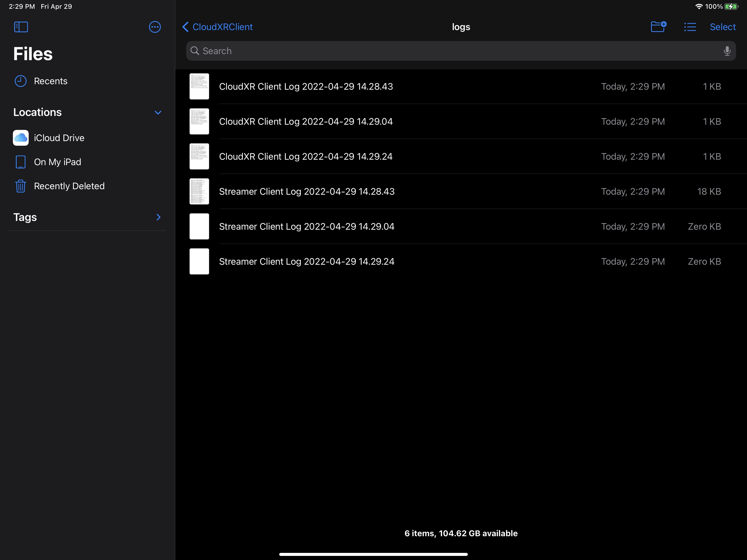Open CloudXR Client Log 14.29.04
Image resolution: width=747 pixels, height=560 pixels.
tap(306, 122)
